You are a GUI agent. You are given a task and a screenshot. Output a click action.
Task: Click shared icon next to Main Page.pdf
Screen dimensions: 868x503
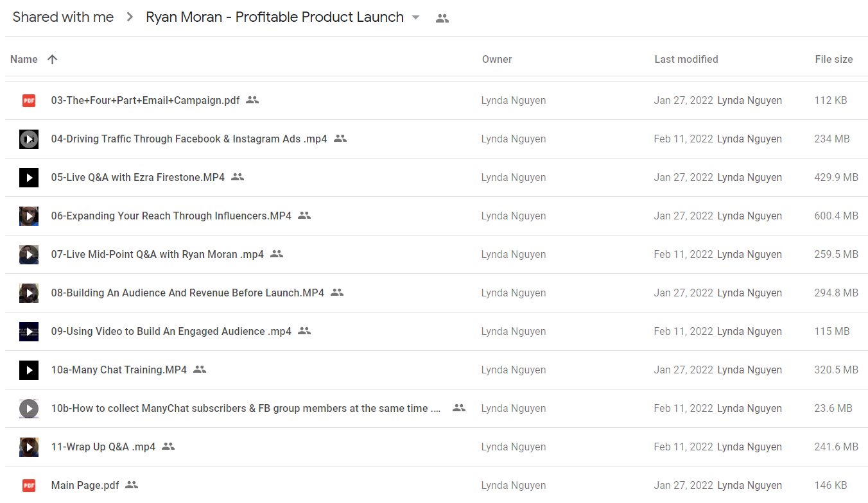132,485
